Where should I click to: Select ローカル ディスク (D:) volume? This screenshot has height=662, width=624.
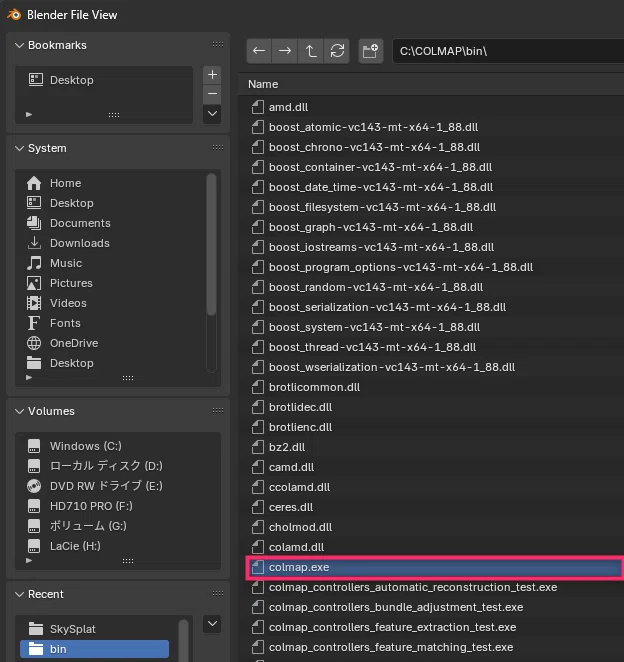118,466
